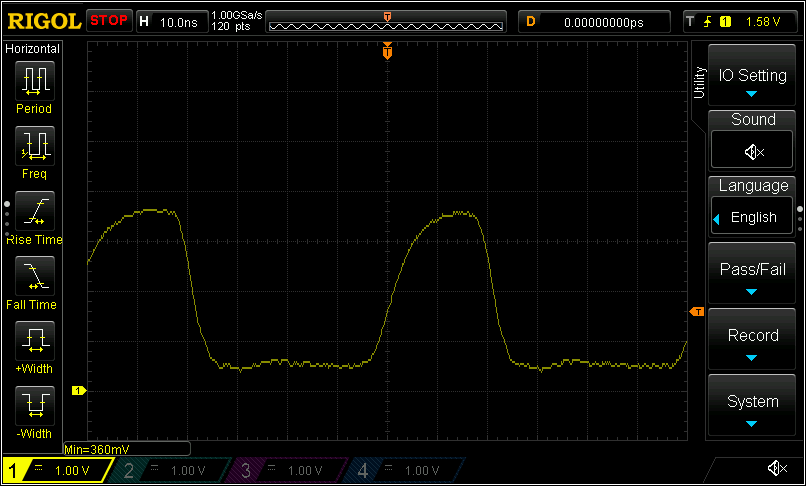Select the +Width measurement icon
The height and width of the screenshot is (486, 806).
pos(36,341)
